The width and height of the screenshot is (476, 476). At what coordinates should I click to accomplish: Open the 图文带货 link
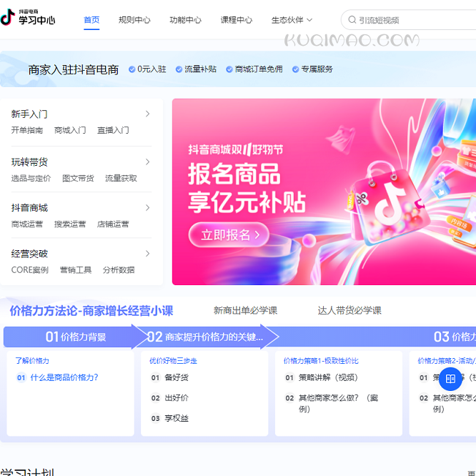(x=78, y=178)
